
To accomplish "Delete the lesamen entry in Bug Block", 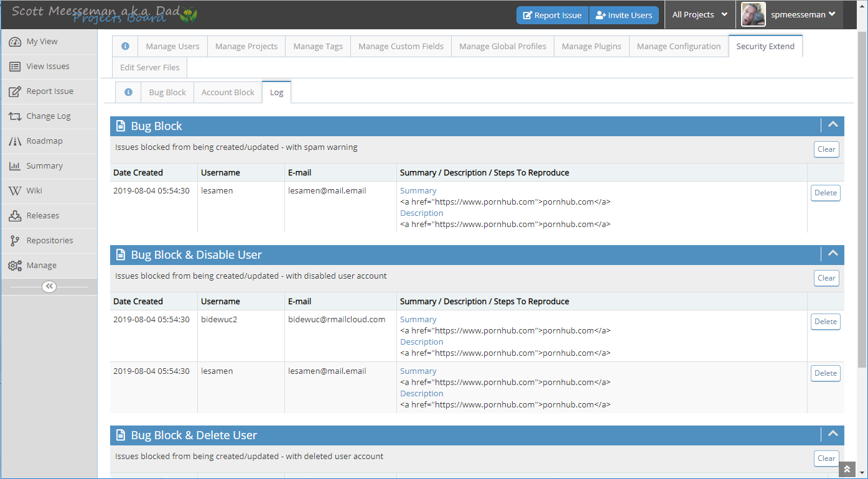I will point(826,193).
